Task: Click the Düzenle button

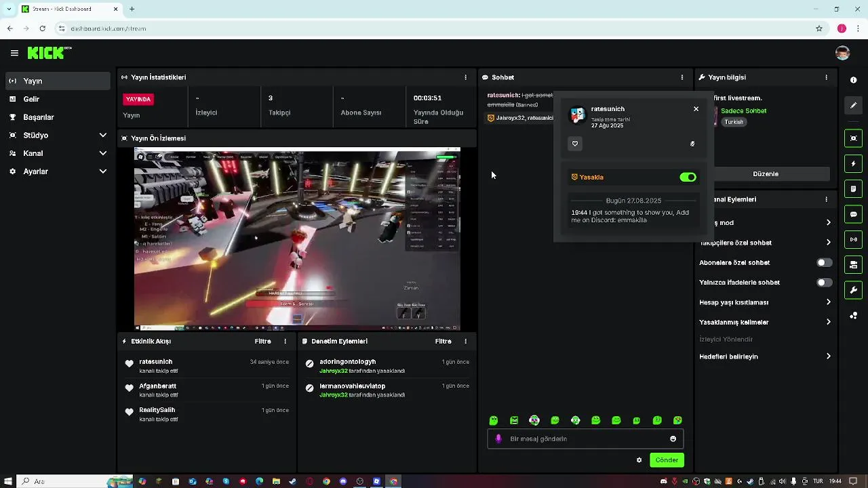Action: (x=766, y=174)
